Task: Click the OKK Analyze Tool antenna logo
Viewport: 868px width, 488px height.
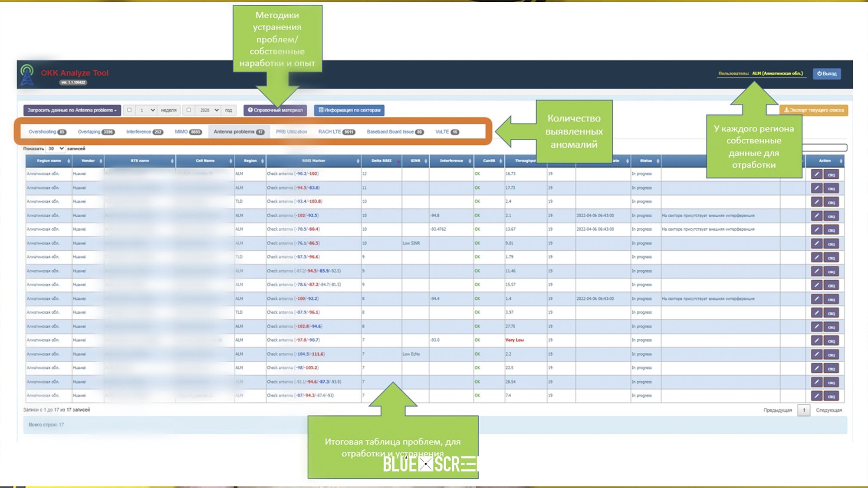Action: pyautogui.click(x=27, y=75)
